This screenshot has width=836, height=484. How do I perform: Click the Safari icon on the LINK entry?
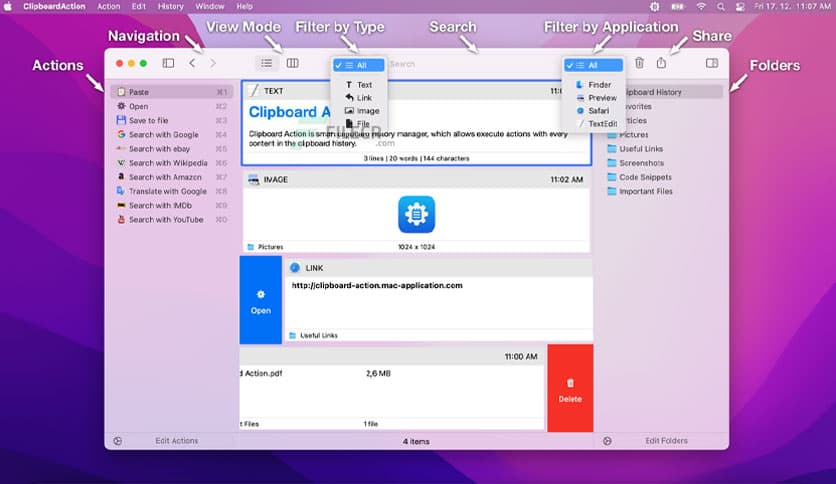[295, 268]
